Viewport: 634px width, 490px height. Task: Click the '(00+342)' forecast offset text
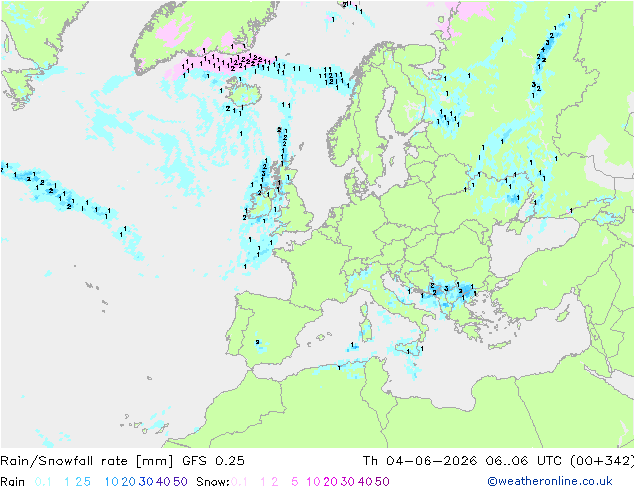[x=602, y=460]
